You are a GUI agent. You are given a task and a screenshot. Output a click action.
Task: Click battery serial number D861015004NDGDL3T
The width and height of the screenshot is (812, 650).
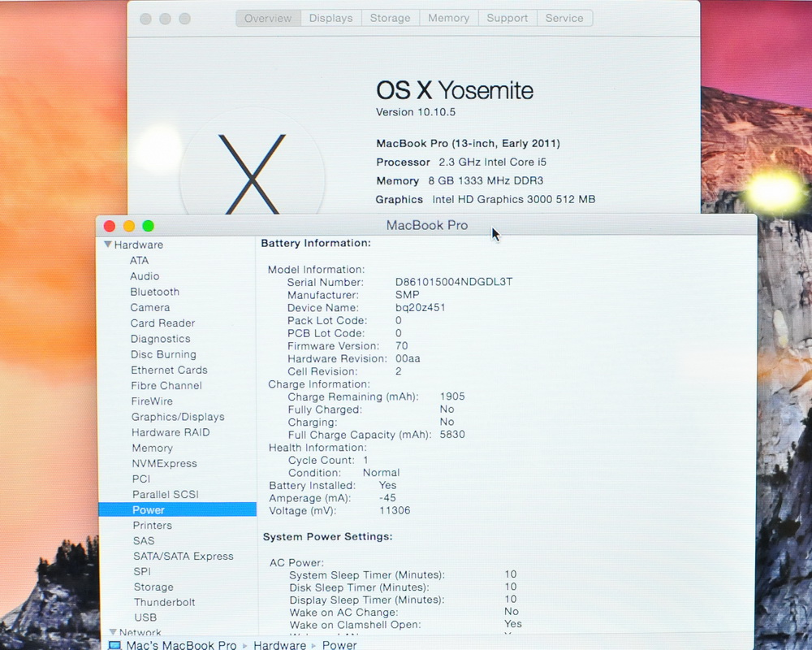tap(454, 281)
